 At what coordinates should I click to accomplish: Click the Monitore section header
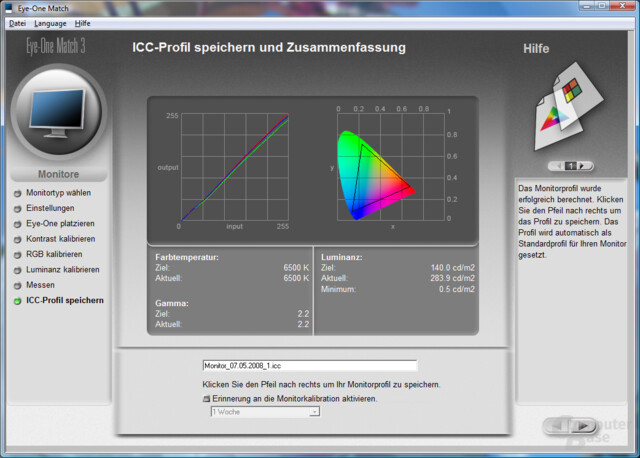[58, 174]
